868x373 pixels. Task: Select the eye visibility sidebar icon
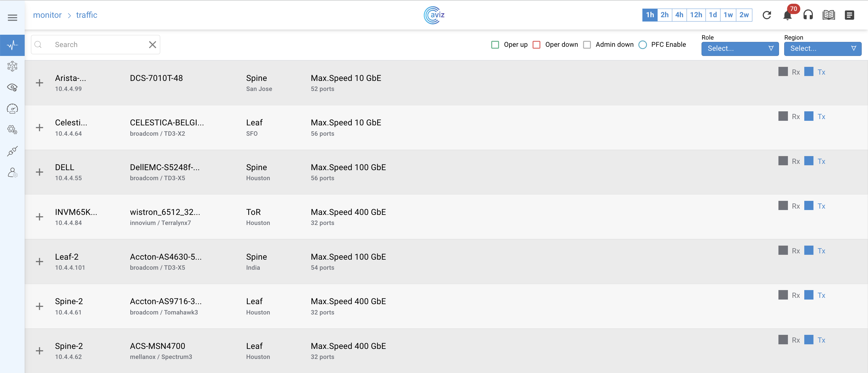click(12, 88)
